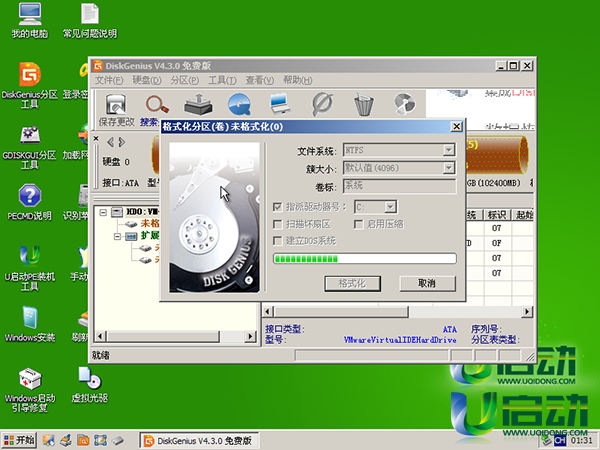Close the format partition dialog

pyautogui.click(x=456, y=127)
